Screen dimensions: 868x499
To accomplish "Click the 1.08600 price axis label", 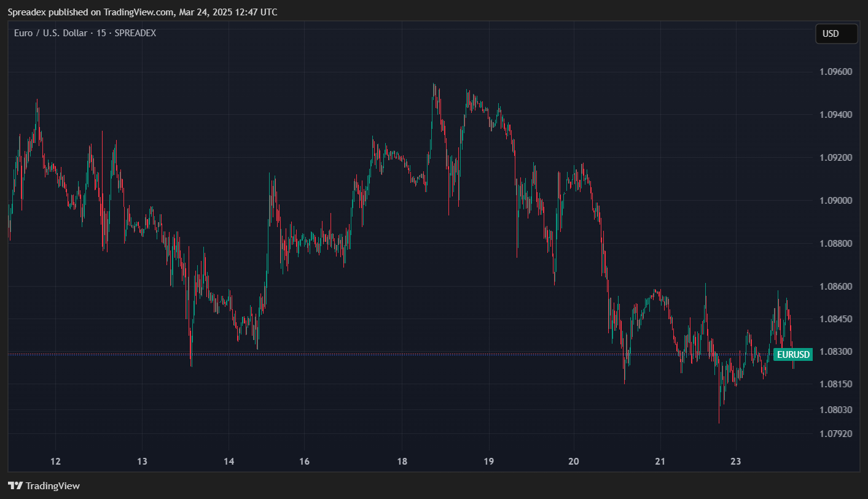I will (x=836, y=287).
